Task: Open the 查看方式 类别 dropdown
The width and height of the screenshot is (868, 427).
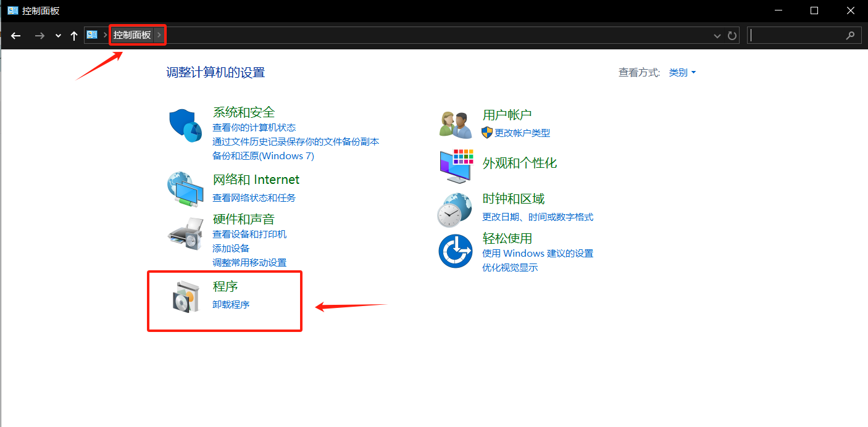Action: (x=682, y=73)
